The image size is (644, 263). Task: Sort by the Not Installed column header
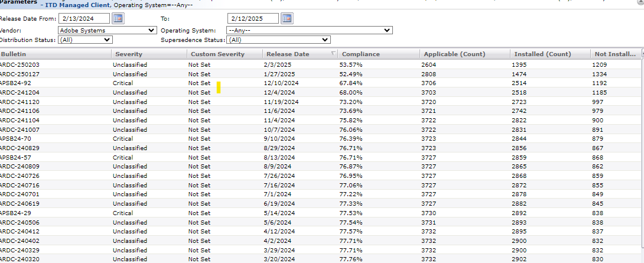click(x=616, y=54)
